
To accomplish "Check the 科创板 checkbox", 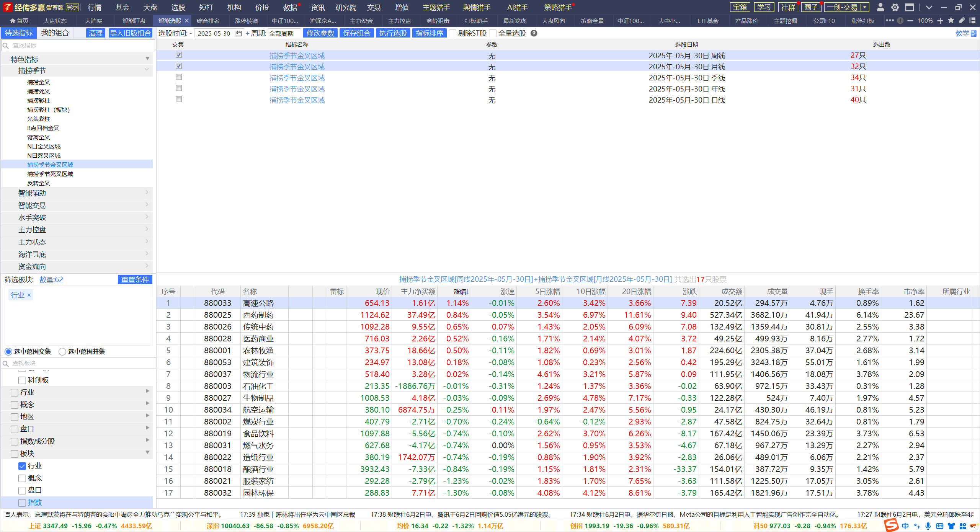I will click(22, 380).
